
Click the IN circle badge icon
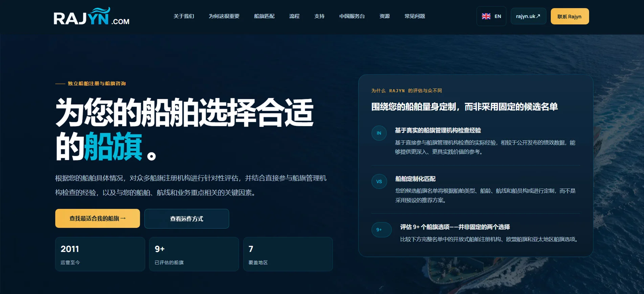pos(379,133)
